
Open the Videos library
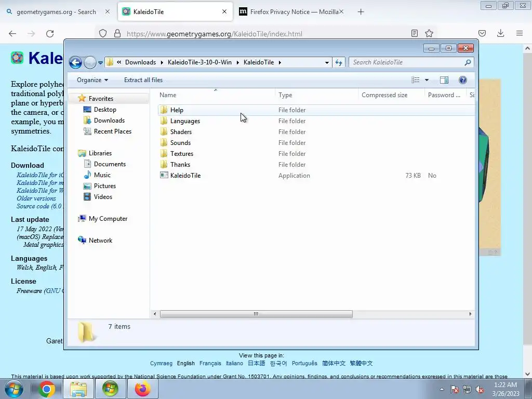pos(103,197)
